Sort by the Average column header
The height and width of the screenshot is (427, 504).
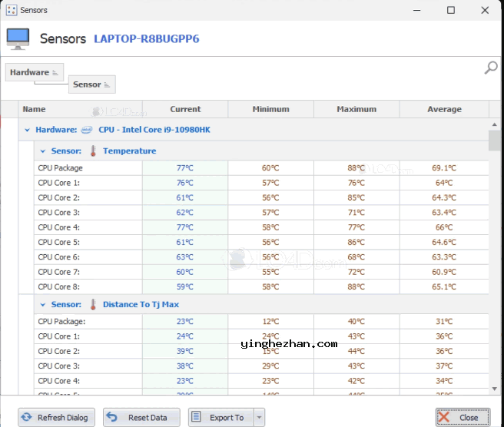(x=444, y=109)
